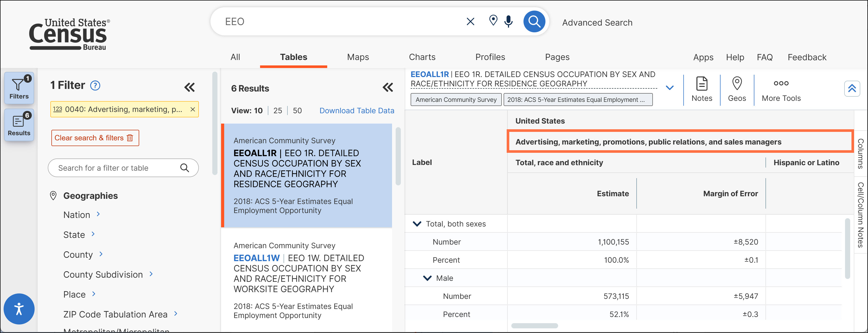Screen dimensions: 868x333
Task: Open More Tools ellipsis
Action: (781, 90)
